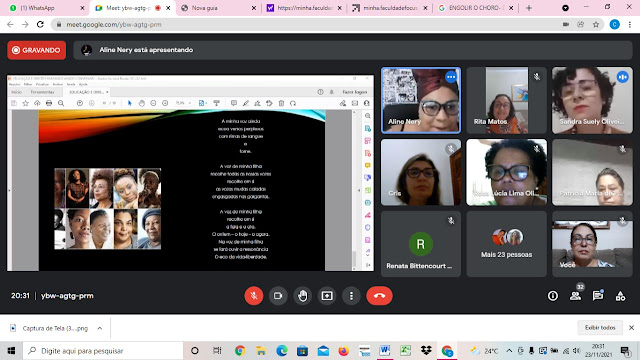Click the Fazer logon button in the presented PDF
This screenshot has height=360, width=640.
pyautogui.click(x=355, y=92)
